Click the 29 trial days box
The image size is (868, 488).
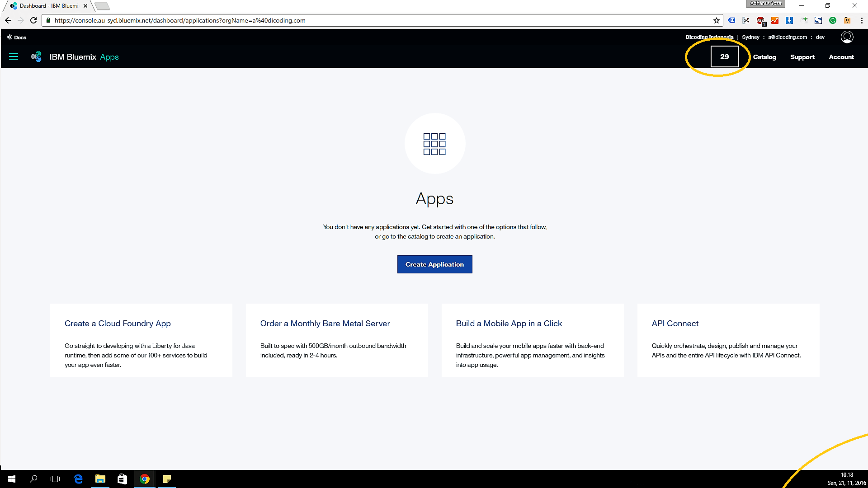[x=724, y=56]
